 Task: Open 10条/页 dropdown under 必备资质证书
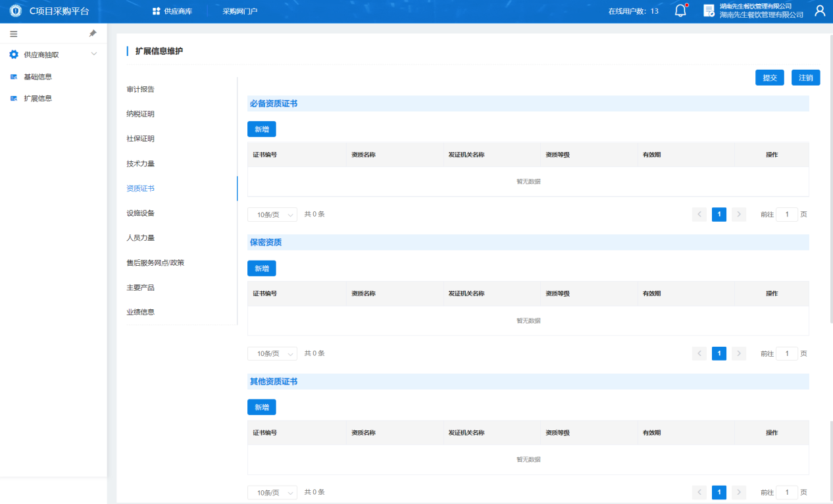pyautogui.click(x=272, y=214)
